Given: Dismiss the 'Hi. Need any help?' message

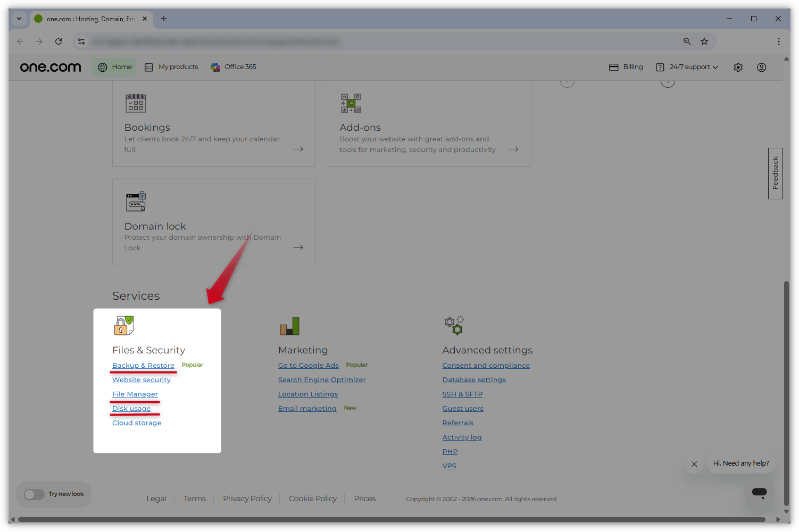Looking at the screenshot, I should (694, 464).
